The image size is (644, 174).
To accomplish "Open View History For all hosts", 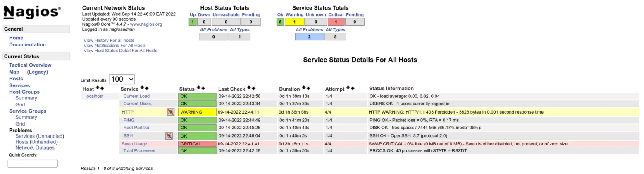I will (109, 40).
